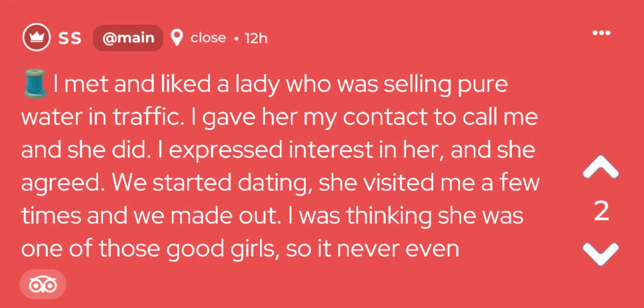Click the post line starting "I met and liked"

(x=280, y=84)
